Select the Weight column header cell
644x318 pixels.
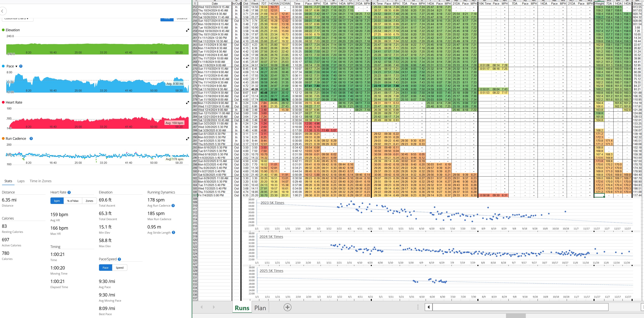click(x=599, y=3)
